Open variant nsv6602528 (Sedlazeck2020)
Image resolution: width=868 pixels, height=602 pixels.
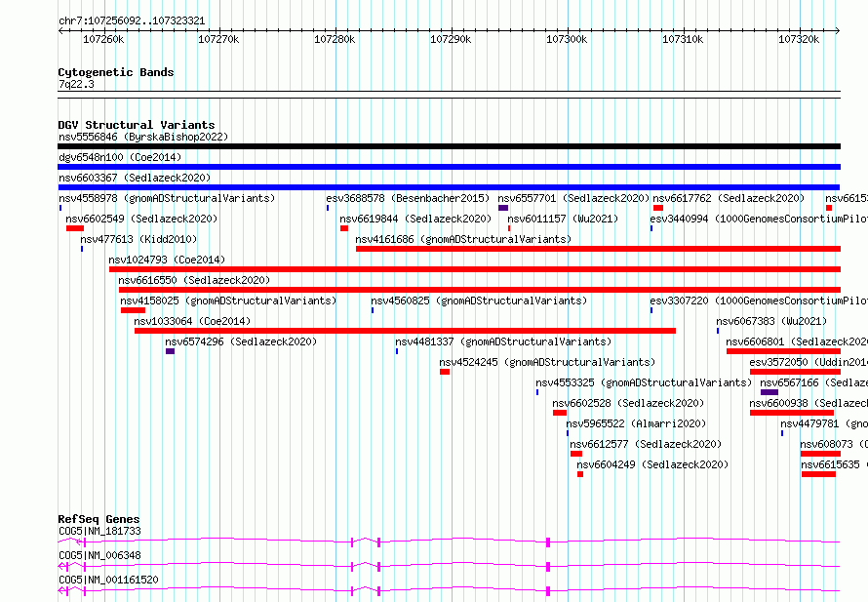coord(628,403)
